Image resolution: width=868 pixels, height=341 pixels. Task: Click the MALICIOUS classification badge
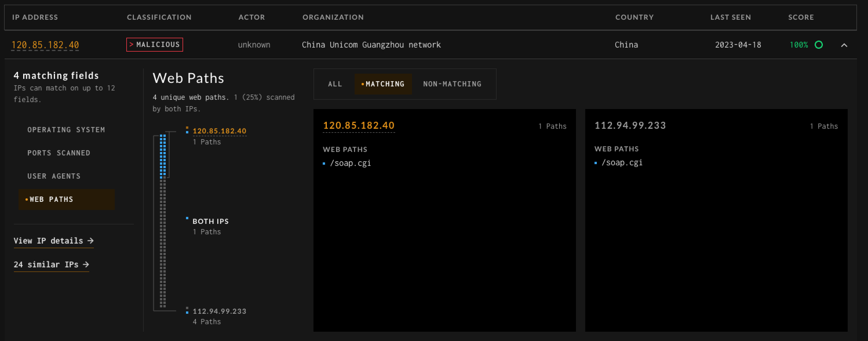(x=155, y=45)
